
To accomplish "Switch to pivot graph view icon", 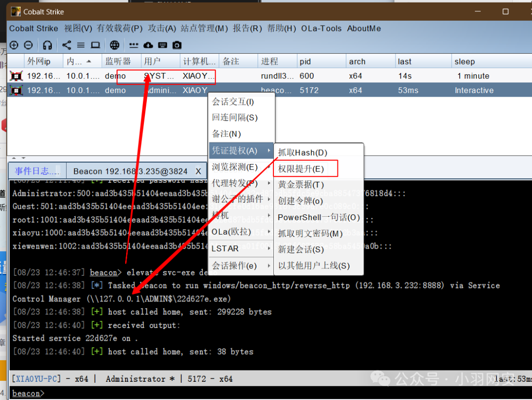I will click(66, 45).
